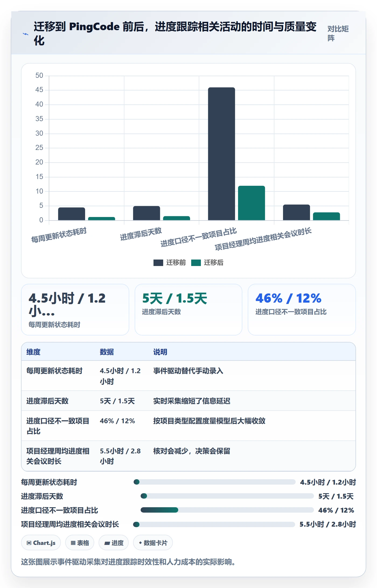Open the 46% / 12% stat card
This screenshot has width=377, height=588.
coord(302,310)
